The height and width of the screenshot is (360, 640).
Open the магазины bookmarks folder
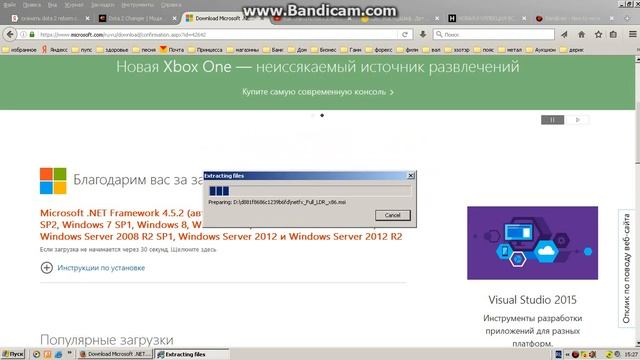tap(242, 50)
